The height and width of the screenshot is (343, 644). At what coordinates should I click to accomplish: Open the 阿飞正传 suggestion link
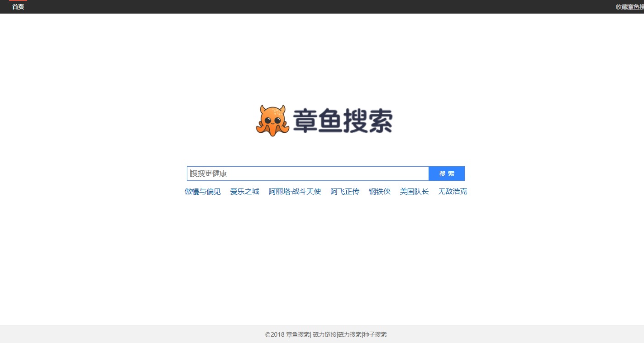click(x=344, y=192)
